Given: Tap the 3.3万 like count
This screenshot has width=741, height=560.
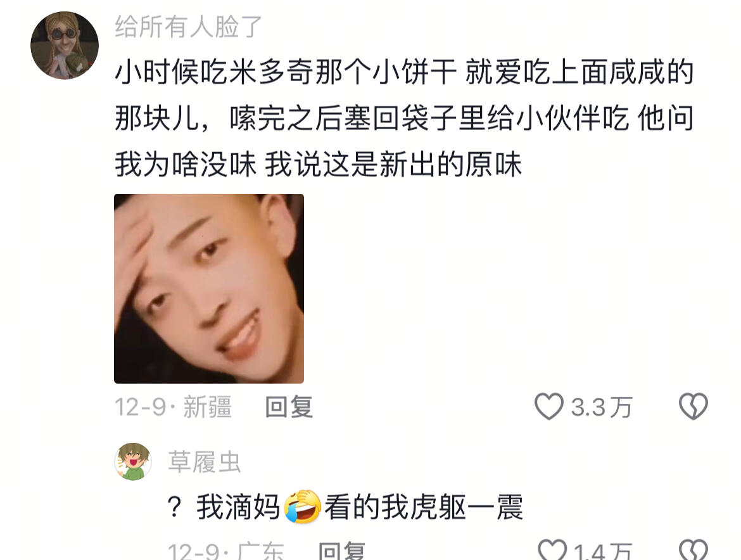Looking at the screenshot, I should click(x=601, y=407).
